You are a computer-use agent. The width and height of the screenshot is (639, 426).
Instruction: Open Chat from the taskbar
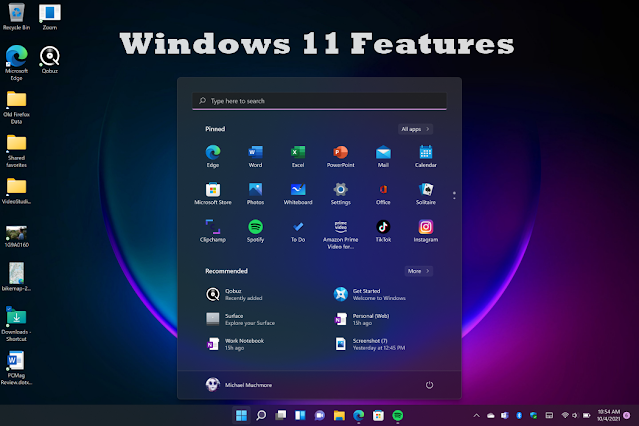[320, 415]
